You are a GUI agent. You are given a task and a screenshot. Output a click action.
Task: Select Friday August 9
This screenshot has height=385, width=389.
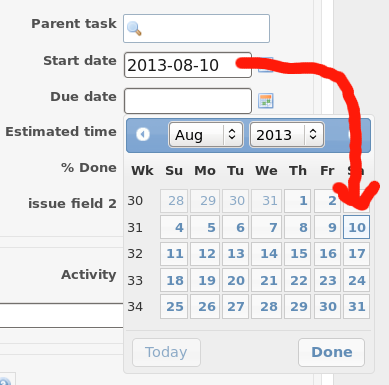[x=327, y=227]
